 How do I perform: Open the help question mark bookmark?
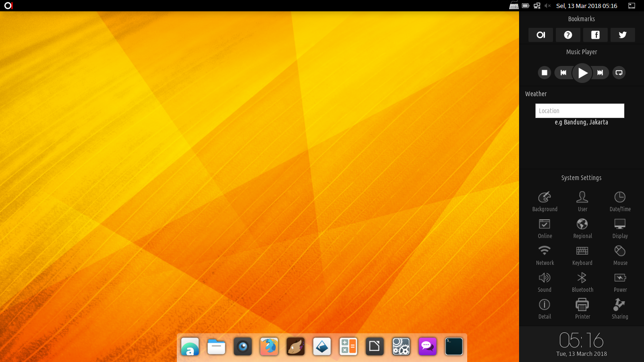(568, 35)
